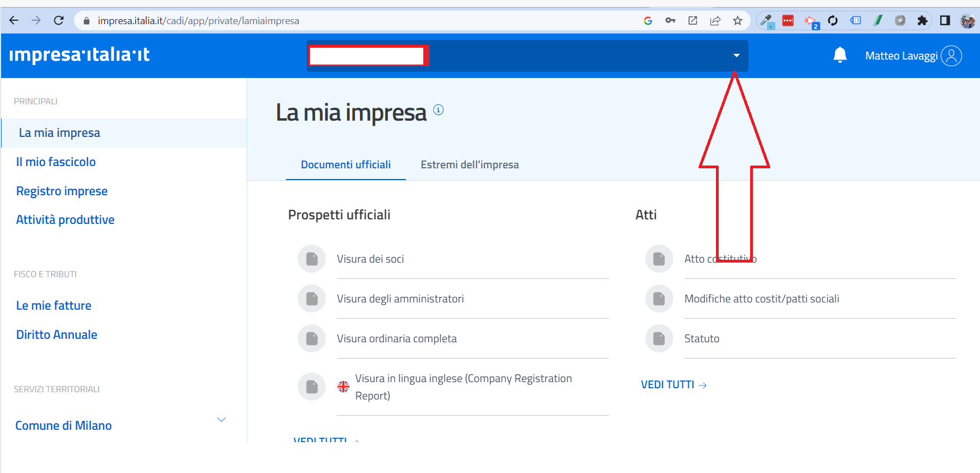Reload the page with the refresh button
Image resolution: width=980 pixels, height=473 pixels.
(x=59, y=21)
